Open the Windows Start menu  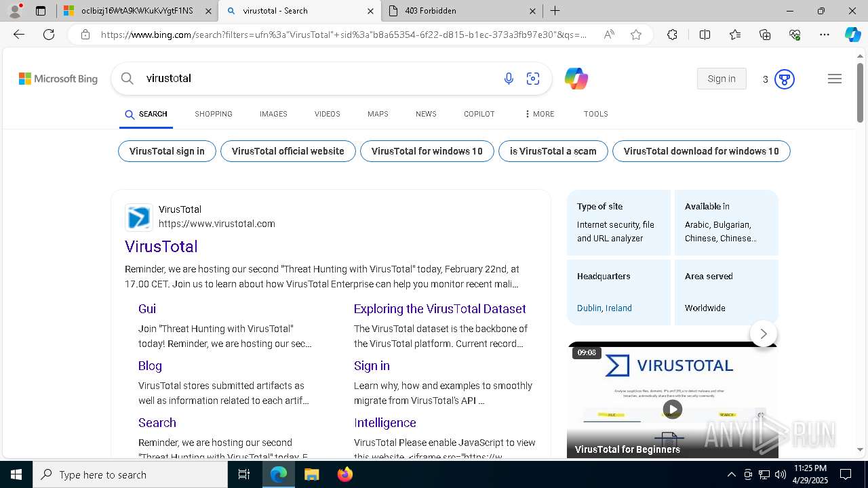[16, 474]
